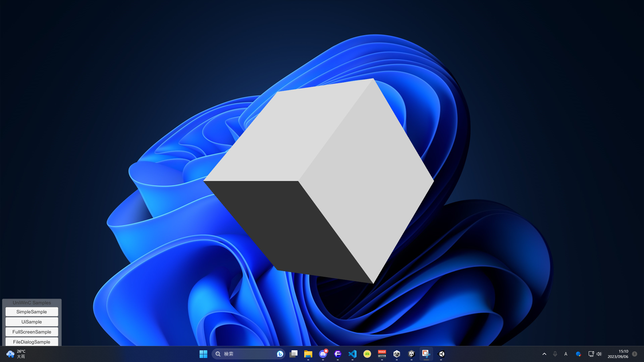Viewport: 644px width, 362px height.
Task: Mute the microphone in the system tray
Action: point(555,354)
